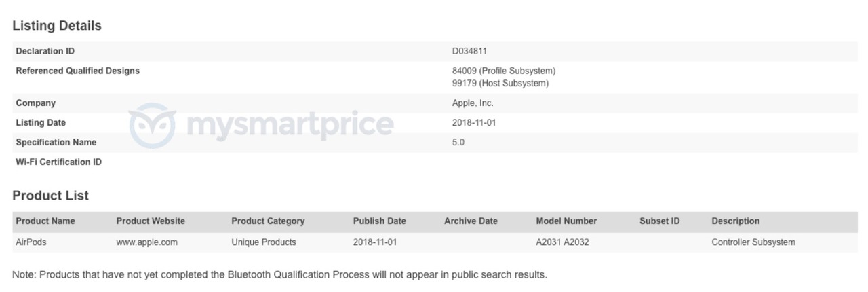868x292 pixels.
Task: Select Declaration ID value D034811
Action: coord(470,51)
